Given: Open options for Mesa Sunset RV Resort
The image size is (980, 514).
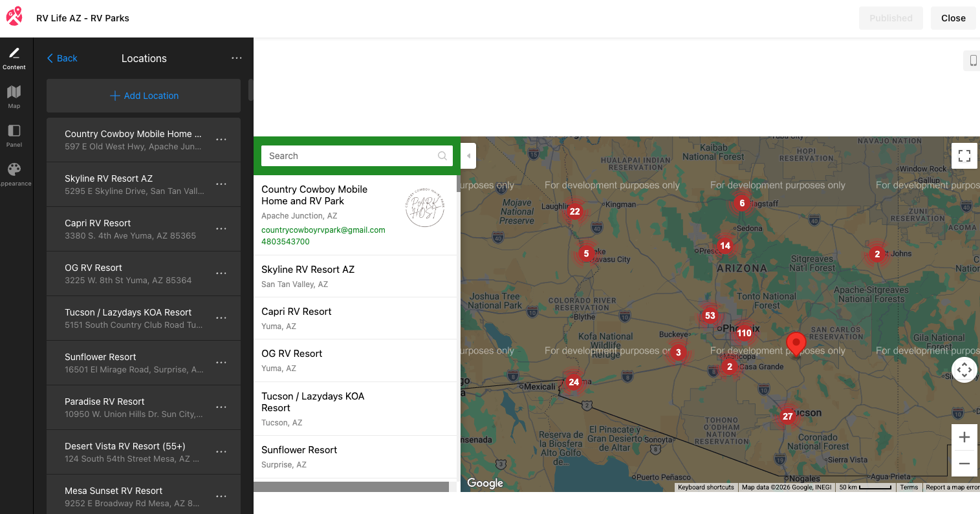Looking at the screenshot, I should point(221,497).
